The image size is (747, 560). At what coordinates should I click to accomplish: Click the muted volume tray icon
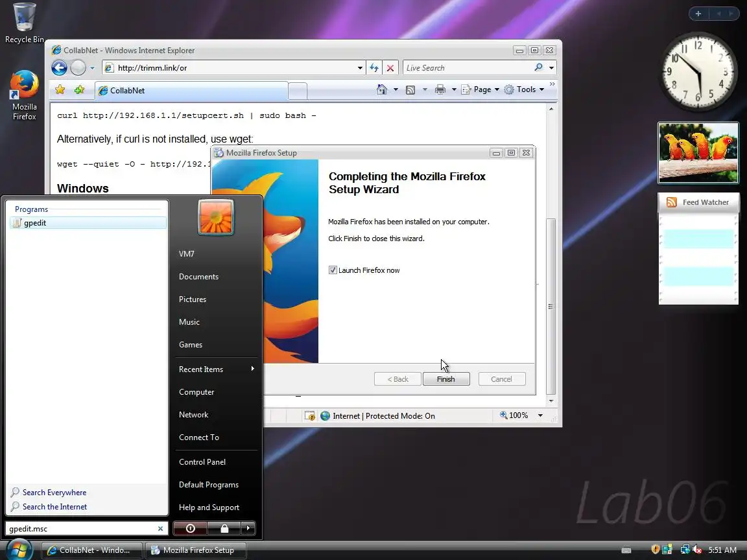click(x=697, y=550)
